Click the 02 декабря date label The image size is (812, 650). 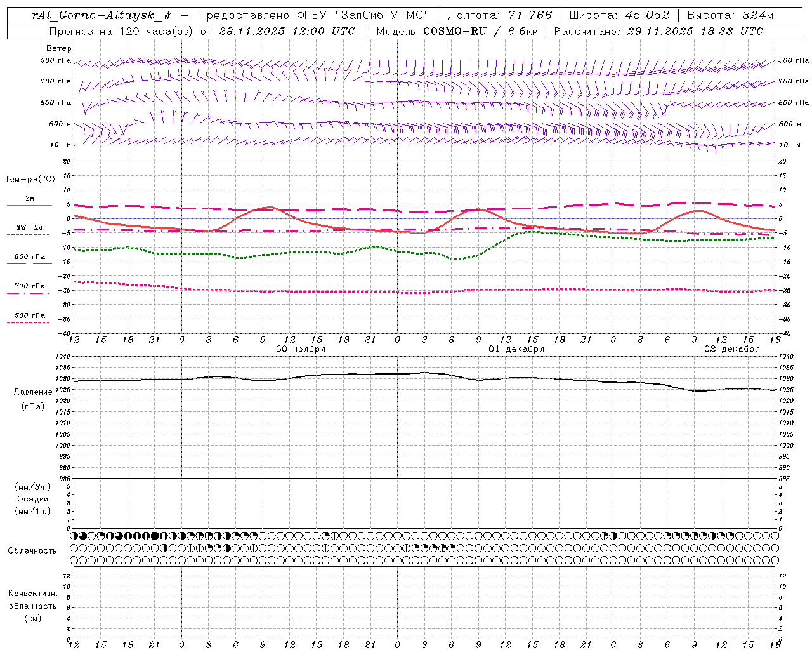click(x=732, y=349)
